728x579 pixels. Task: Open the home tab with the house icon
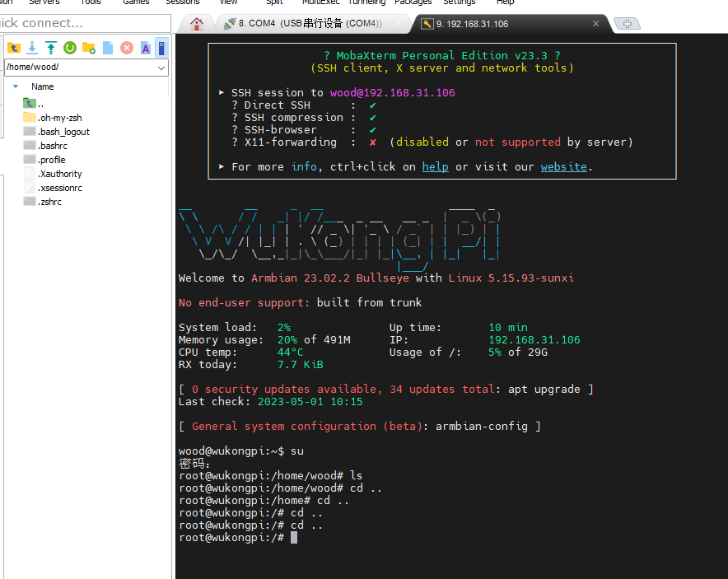(x=196, y=24)
